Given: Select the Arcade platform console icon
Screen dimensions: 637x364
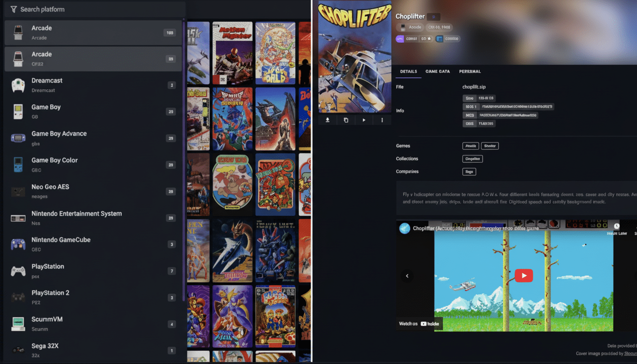Looking at the screenshot, I should tap(17, 32).
